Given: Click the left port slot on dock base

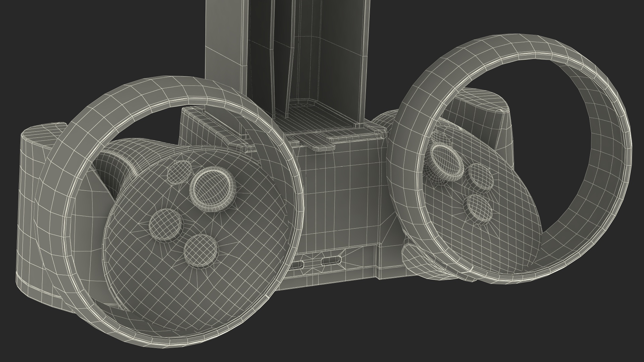Looking at the screenshot, I should [297, 265].
